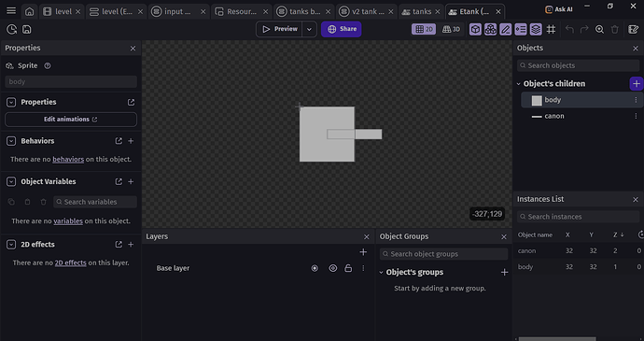Open Behaviors in external dialog icon

pyautogui.click(x=119, y=141)
